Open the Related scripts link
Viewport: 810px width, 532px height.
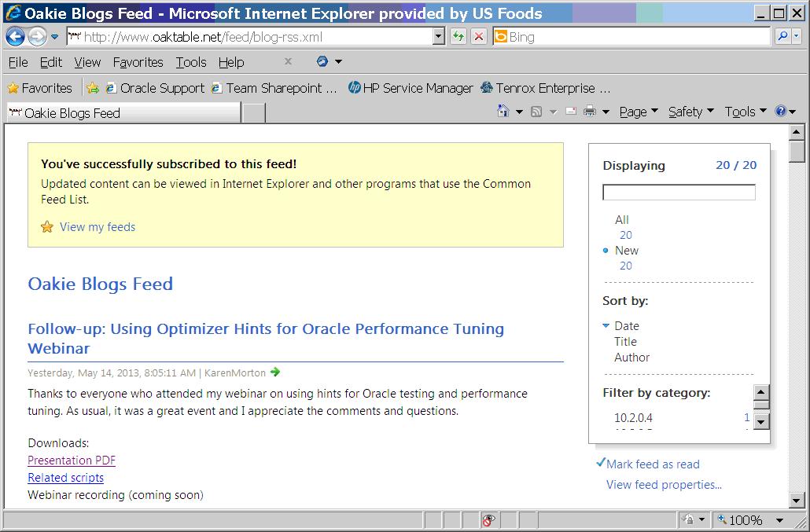tap(65, 478)
